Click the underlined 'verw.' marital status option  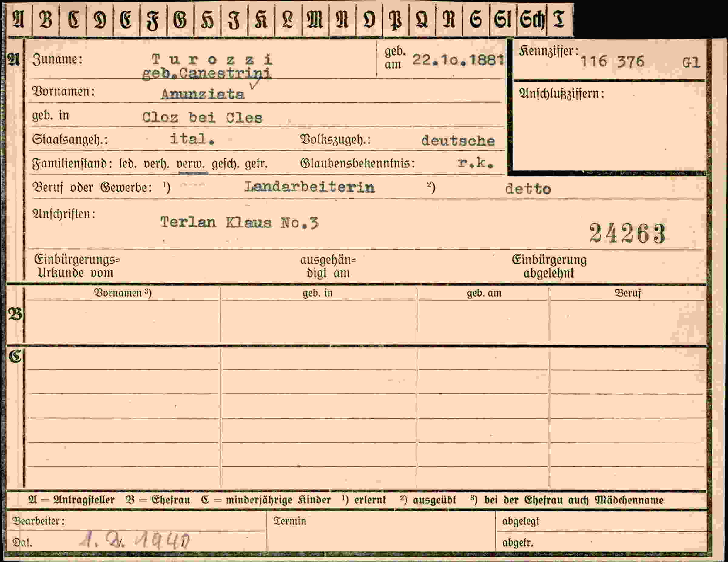pyautogui.click(x=191, y=164)
